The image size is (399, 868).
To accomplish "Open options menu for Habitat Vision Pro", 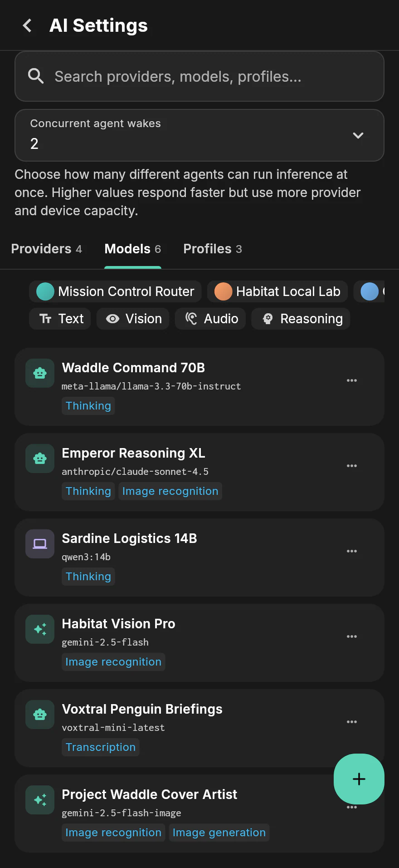I will point(352,636).
